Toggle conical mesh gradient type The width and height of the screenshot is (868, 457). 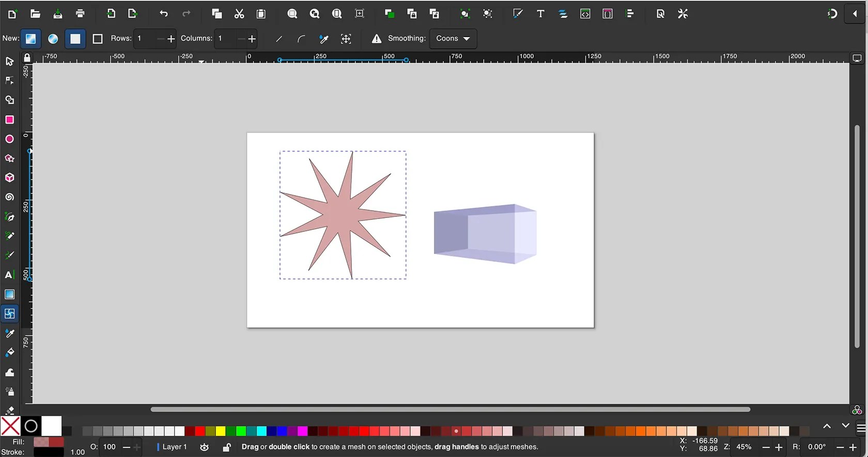click(x=53, y=39)
